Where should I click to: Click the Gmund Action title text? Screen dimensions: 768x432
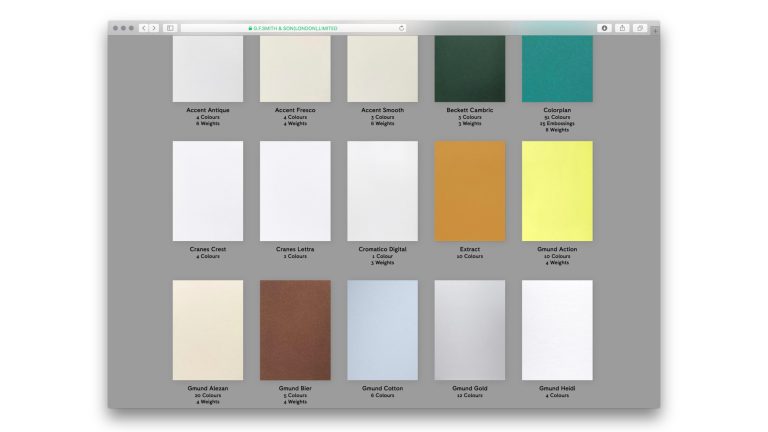[557, 249]
